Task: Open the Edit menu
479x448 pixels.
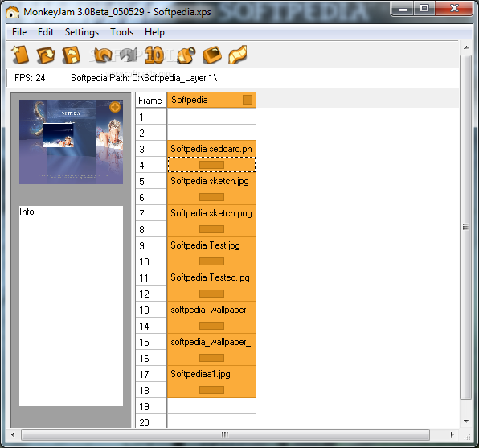Action: [46, 32]
